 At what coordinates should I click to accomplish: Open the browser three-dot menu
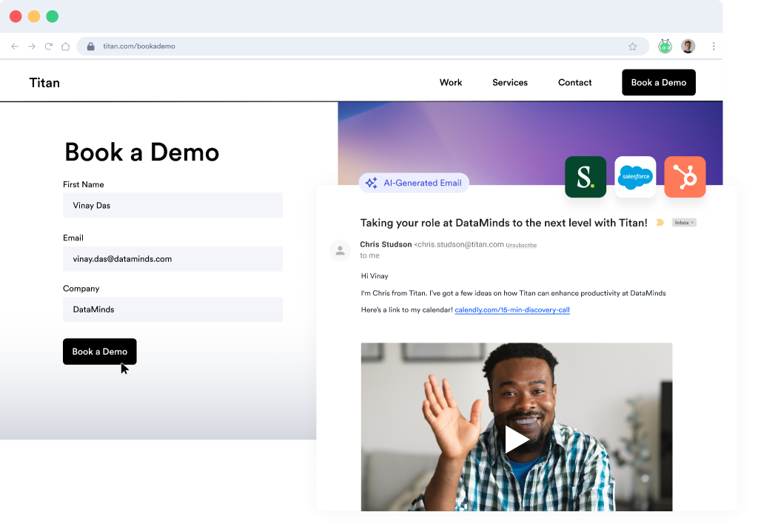714,46
